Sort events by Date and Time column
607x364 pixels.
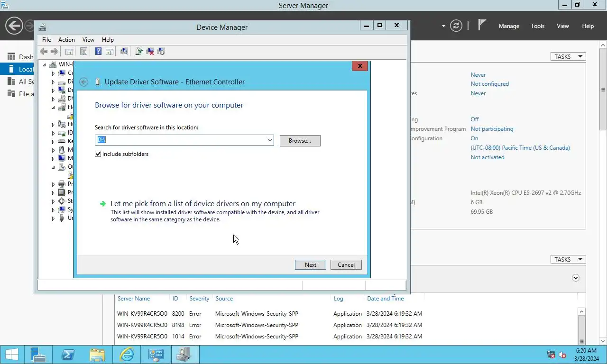pyautogui.click(x=386, y=299)
